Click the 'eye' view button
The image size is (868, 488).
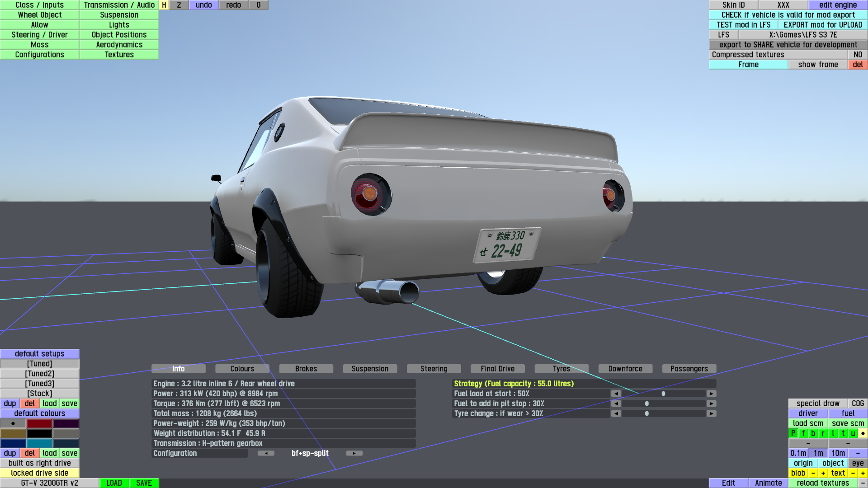point(858,463)
